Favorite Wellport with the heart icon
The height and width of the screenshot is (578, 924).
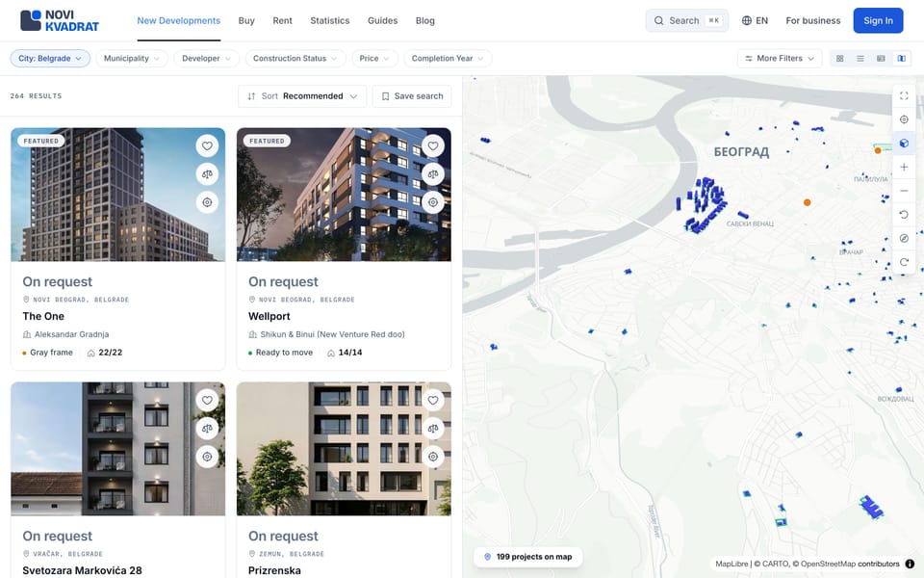tap(433, 145)
